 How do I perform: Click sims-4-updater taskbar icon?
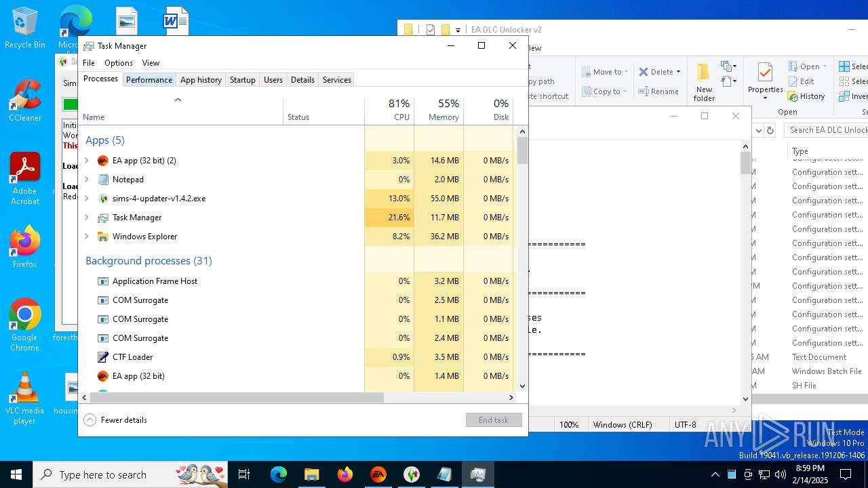(411, 474)
